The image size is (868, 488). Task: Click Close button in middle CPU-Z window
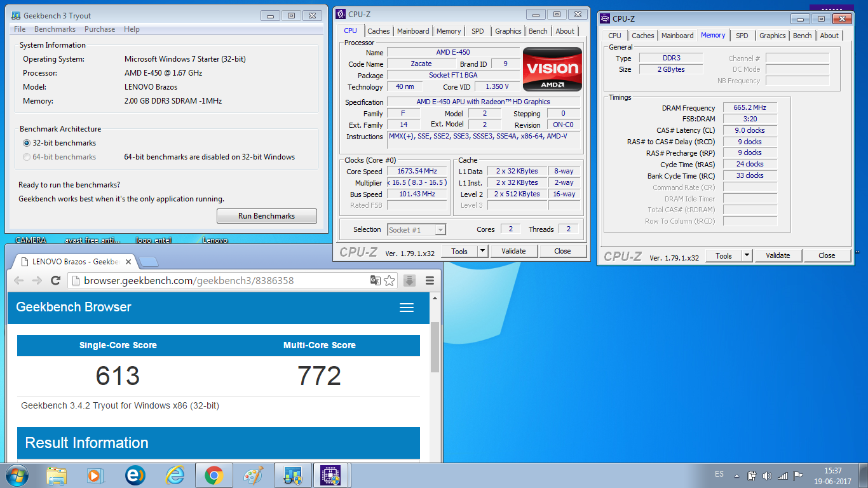point(562,251)
